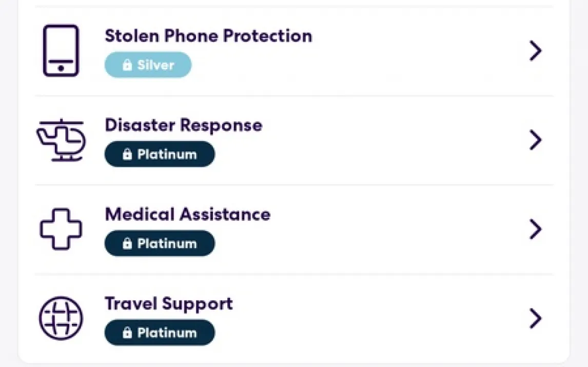The height and width of the screenshot is (367, 588).
Task: Select the Travel Support title
Action: 169,303
